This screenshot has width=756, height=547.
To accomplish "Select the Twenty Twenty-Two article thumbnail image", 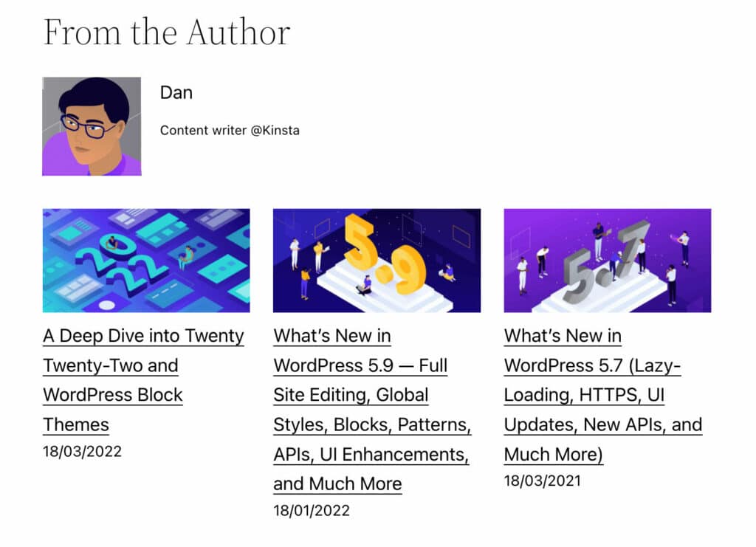I will coord(145,260).
